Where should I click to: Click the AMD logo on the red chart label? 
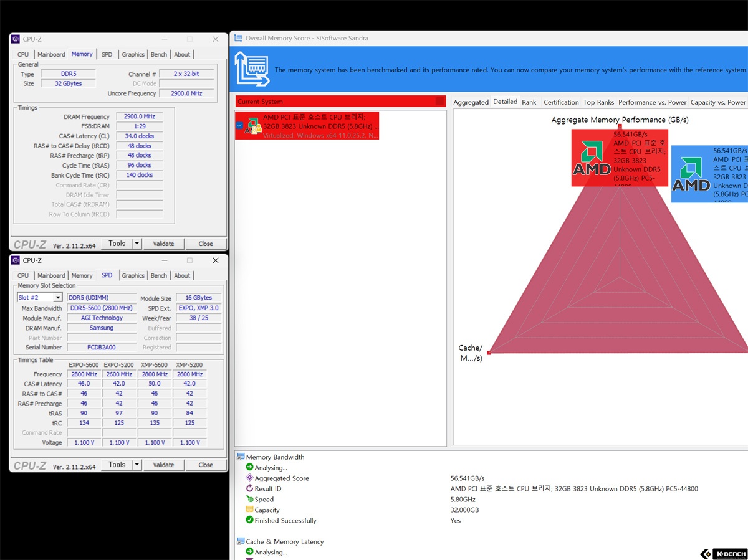[x=591, y=158]
